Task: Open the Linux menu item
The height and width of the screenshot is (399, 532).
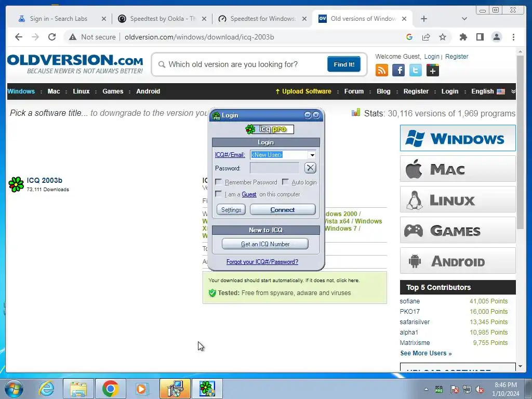Action: (x=81, y=91)
